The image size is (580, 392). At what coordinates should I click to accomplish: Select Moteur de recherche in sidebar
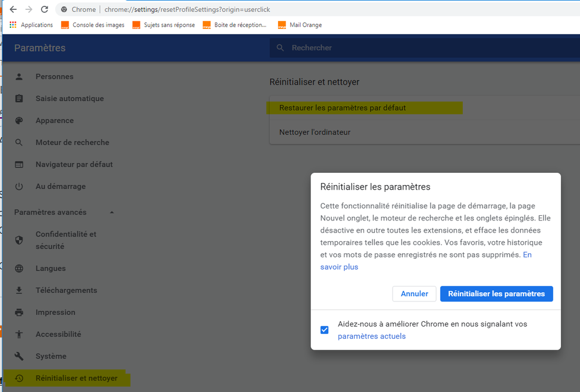coord(72,143)
